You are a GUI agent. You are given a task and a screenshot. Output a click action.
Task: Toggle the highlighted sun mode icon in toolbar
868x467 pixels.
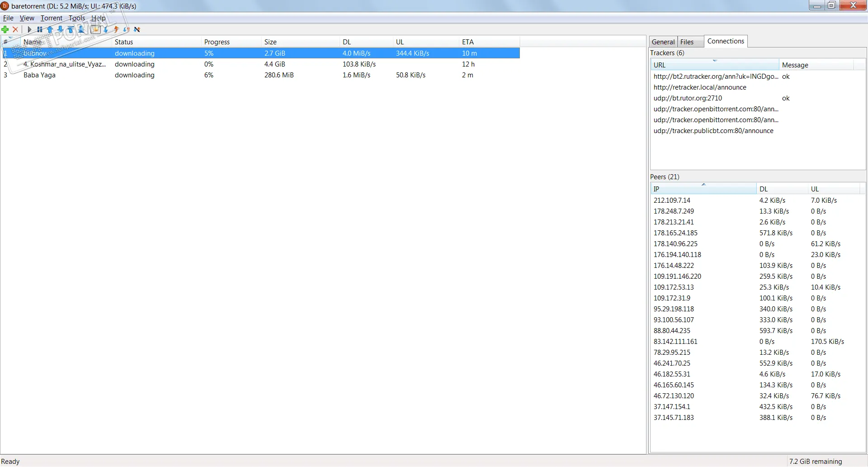(x=95, y=29)
